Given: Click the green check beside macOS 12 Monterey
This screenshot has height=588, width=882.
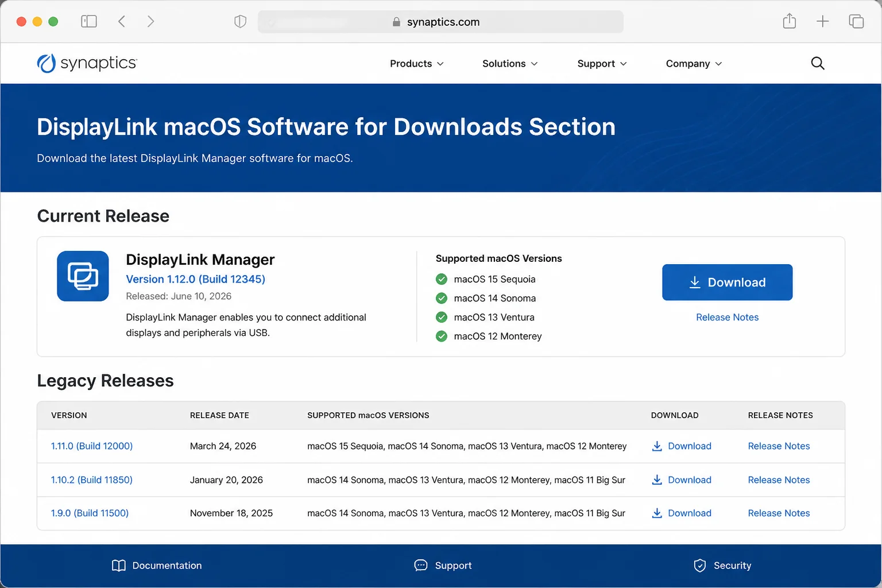Looking at the screenshot, I should click(x=442, y=336).
